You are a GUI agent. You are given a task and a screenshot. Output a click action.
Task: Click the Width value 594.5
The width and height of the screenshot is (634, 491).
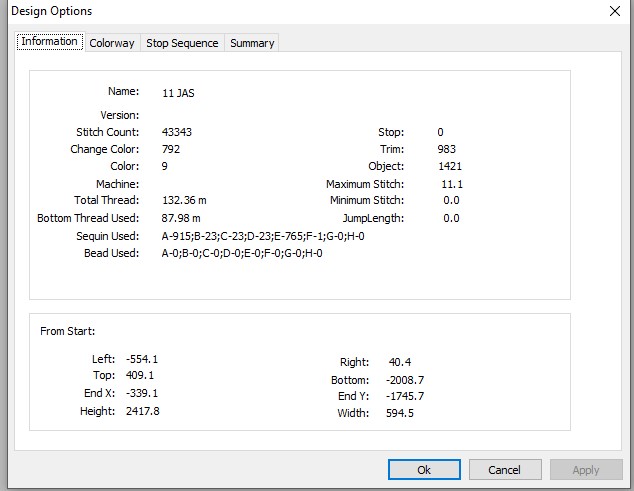tap(400, 413)
